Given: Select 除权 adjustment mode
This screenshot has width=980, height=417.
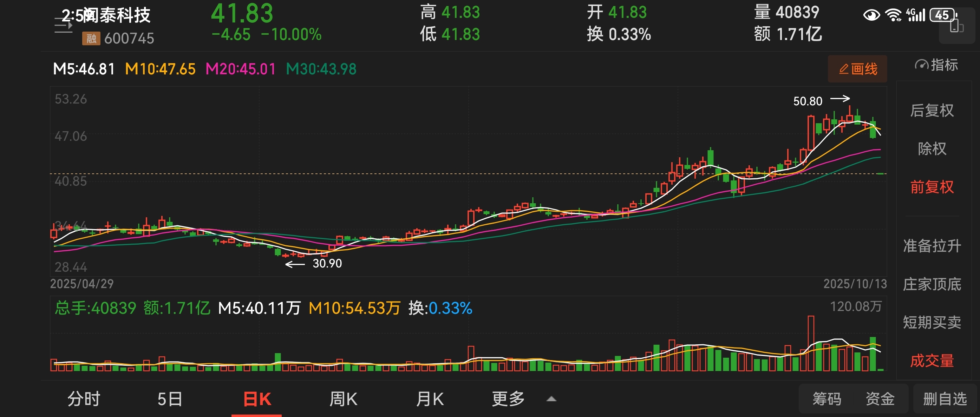Looking at the screenshot, I should coord(932,148).
